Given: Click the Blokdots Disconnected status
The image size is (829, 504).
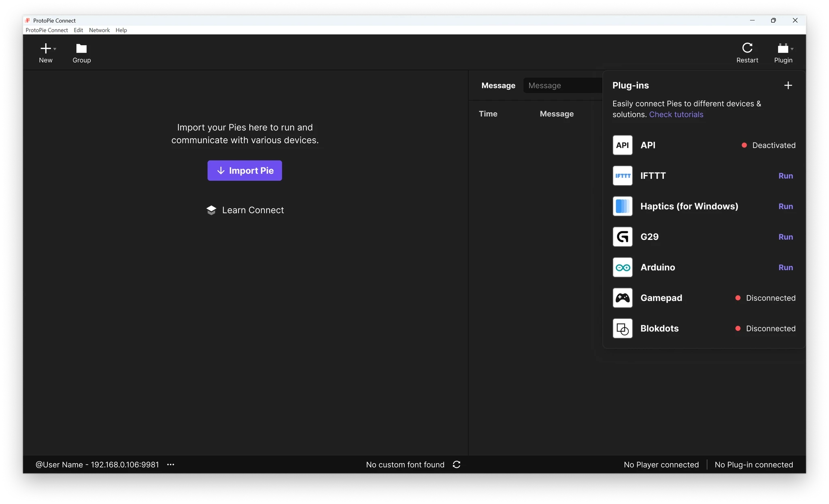Looking at the screenshot, I should [765, 328].
